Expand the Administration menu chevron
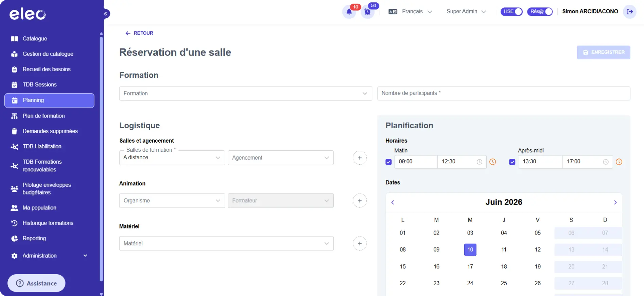Screen dimensions: 644x296 coord(85,256)
